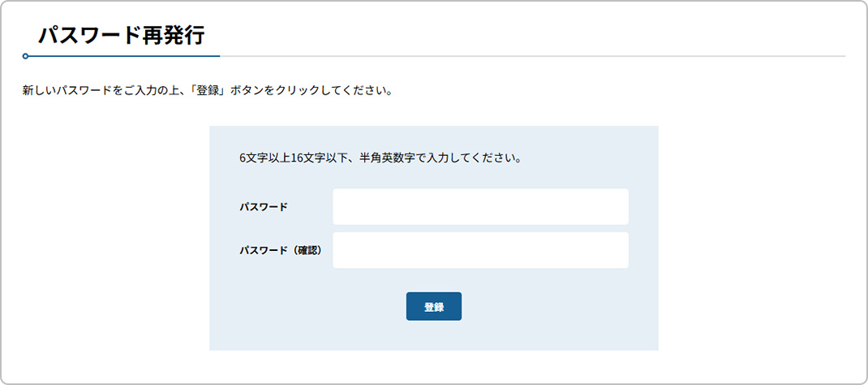
Task: Click the blank panel area below 登録
Action: pos(434,337)
